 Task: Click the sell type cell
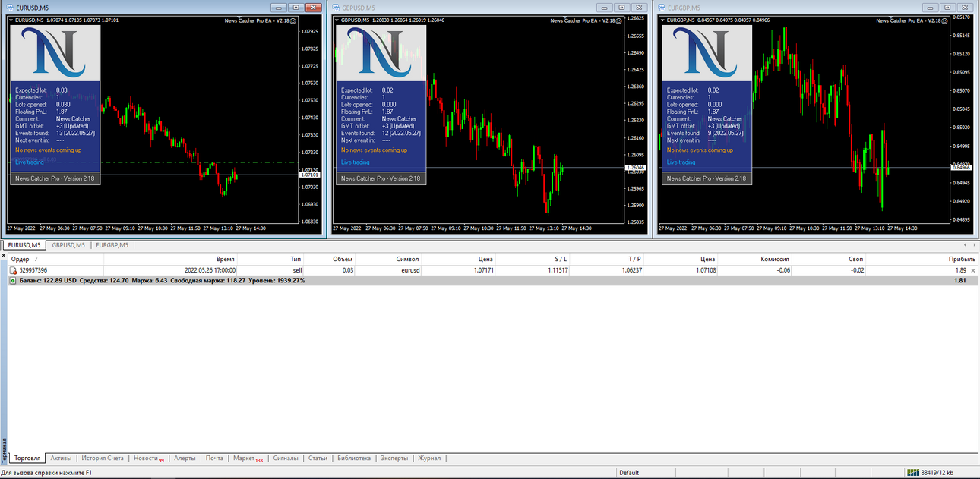point(297,270)
